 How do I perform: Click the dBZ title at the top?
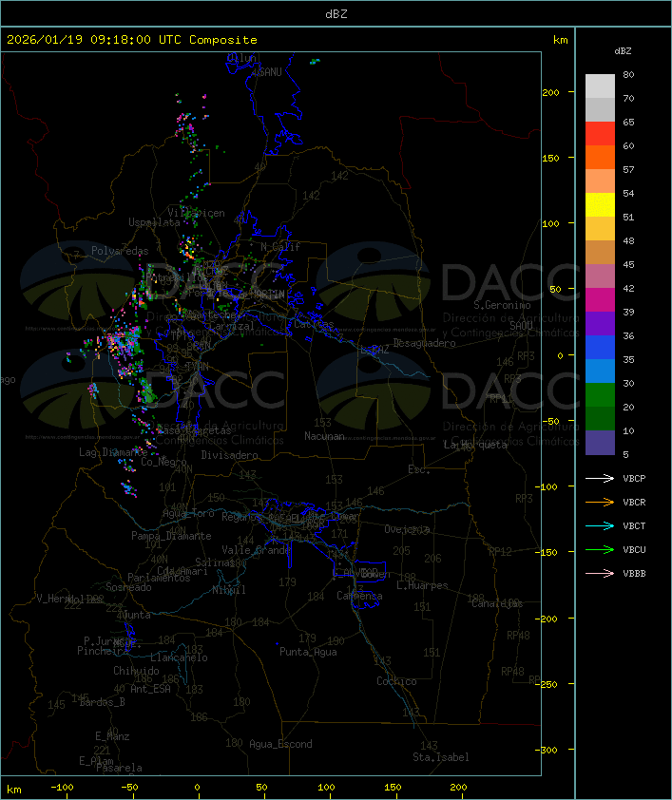point(336,13)
